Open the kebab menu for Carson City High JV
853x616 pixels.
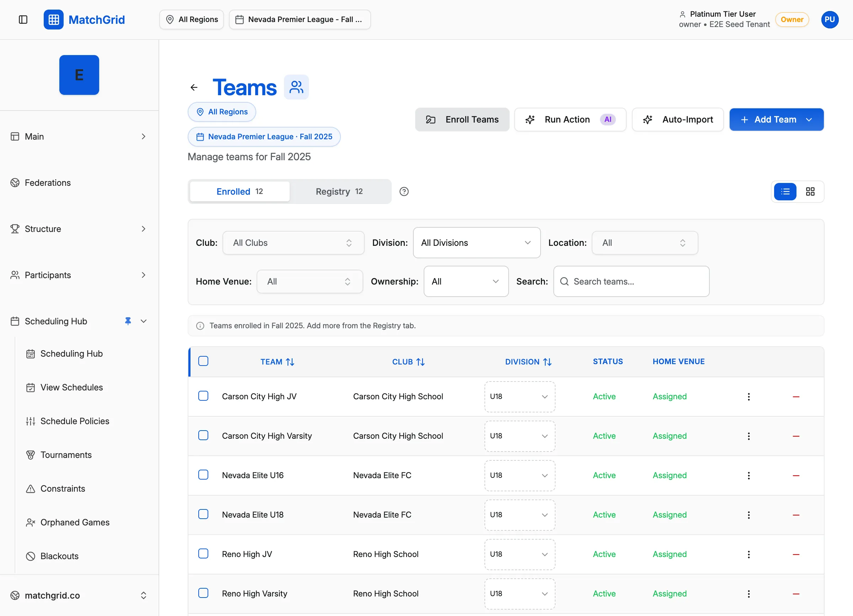(749, 396)
